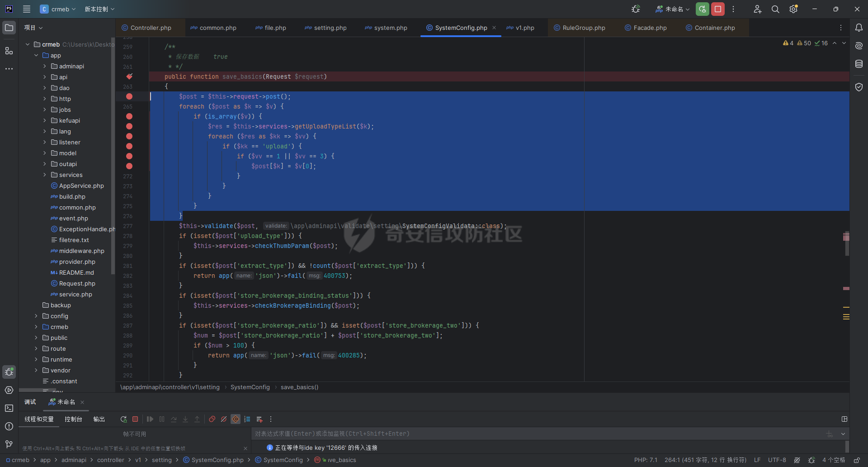Toggle Mute Breakpoints in debug toolbar
Image resolution: width=868 pixels, height=467 pixels.
click(224, 419)
